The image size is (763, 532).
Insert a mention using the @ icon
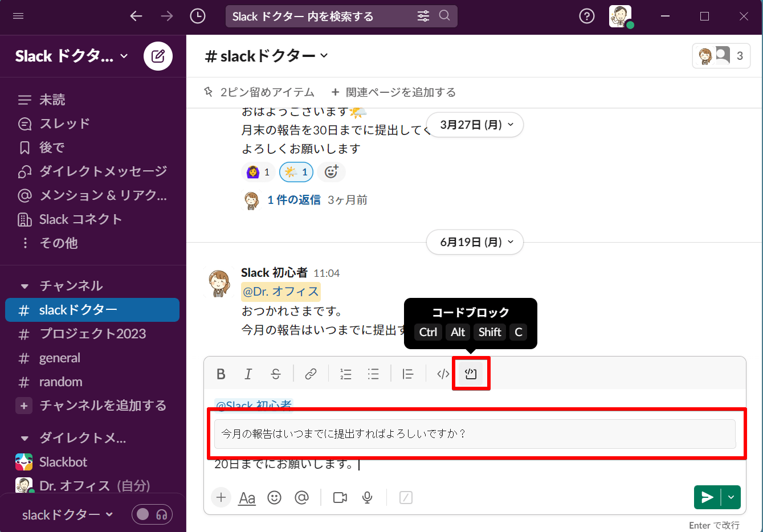click(x=301, y=497)
